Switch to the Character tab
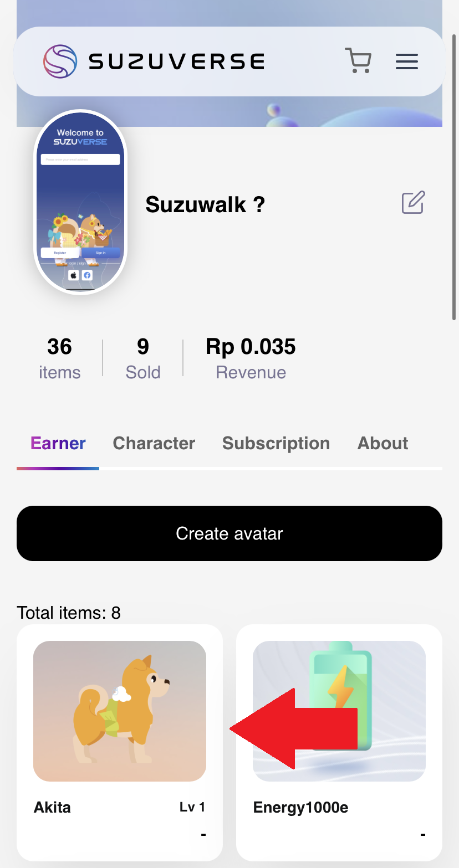 (x=154, y=443)
